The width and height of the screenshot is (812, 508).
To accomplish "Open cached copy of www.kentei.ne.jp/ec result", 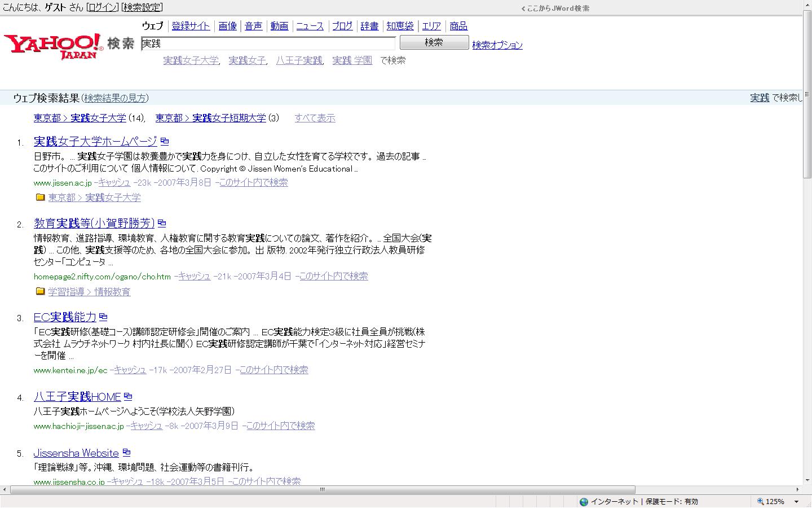I will pyautogui.click(x=130, y=370).
